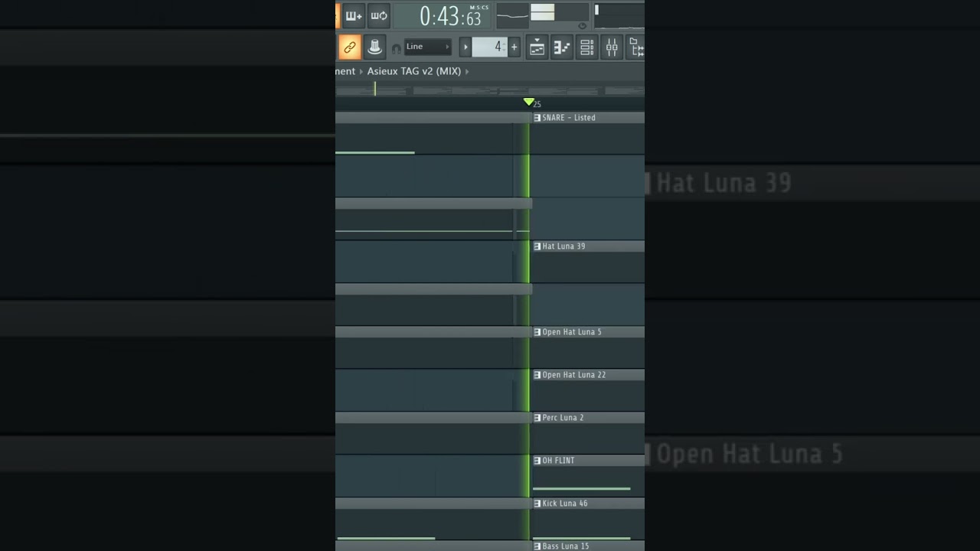Open the Perc Luna 2 clip menu icon
Viewport: 980px width, 551px height.
pos(537,418)
